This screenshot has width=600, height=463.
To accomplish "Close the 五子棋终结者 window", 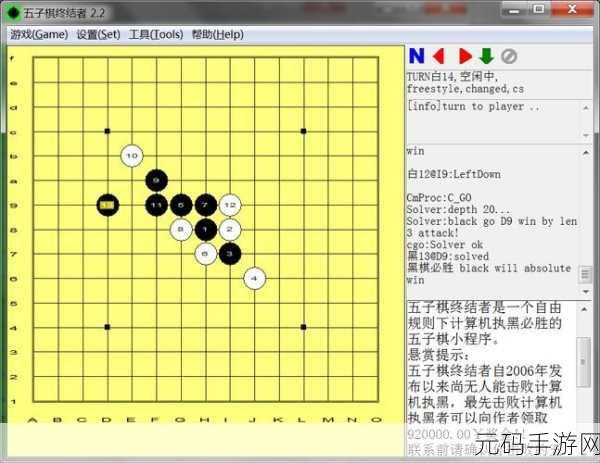I will (x=572, y=9).
